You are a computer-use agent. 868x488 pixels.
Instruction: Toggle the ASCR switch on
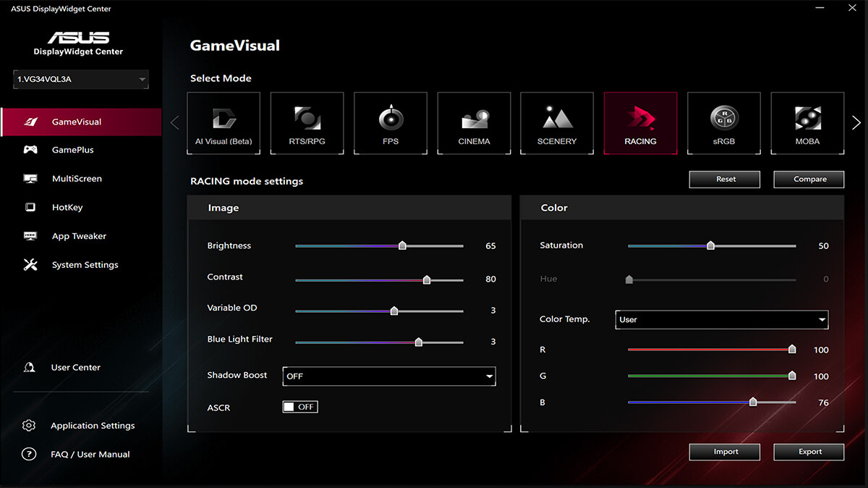click(299, 406)
